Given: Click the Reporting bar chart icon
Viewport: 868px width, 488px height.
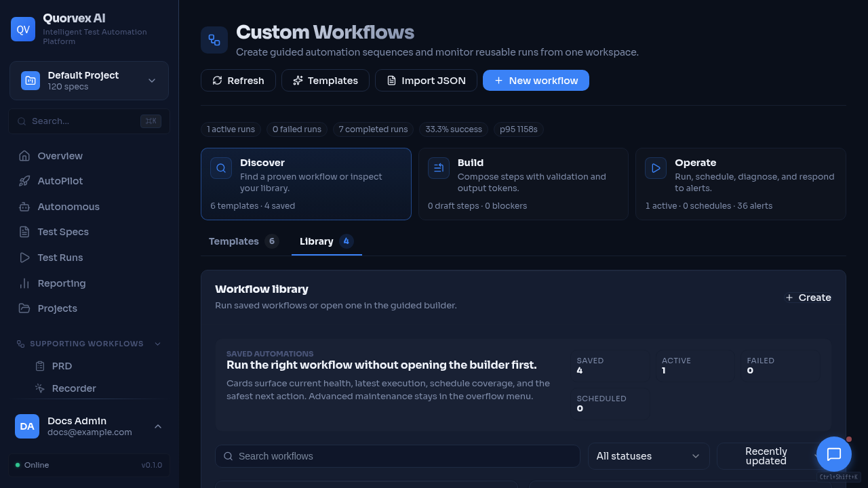Looking at the screenshot, I should point(24,283).
